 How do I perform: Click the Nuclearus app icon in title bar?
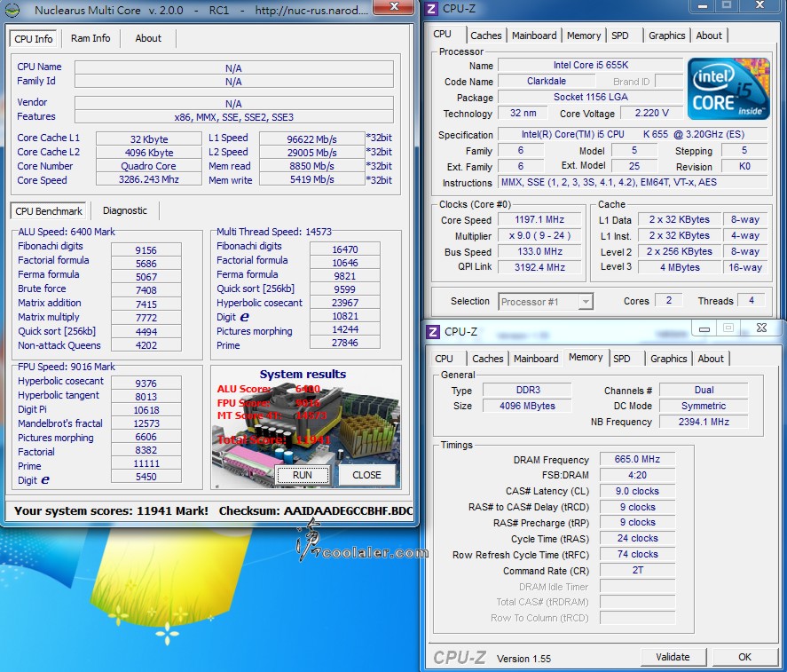(12, 10)
